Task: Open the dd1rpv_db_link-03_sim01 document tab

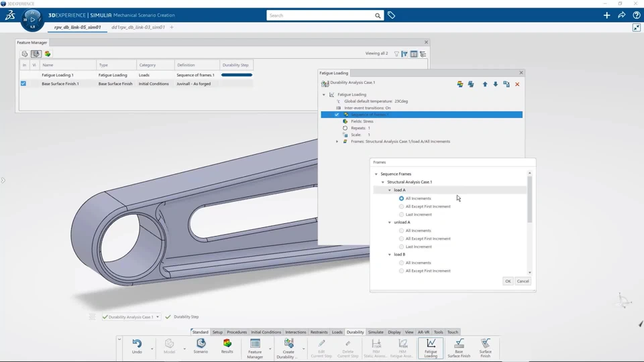Action: tap(138, 27)
